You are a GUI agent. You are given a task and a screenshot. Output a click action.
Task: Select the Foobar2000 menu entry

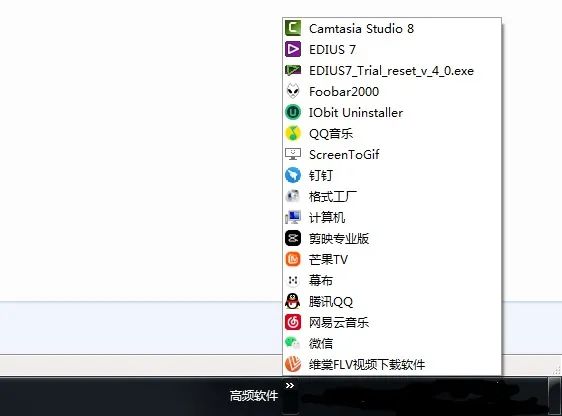(x=392, y=91)
